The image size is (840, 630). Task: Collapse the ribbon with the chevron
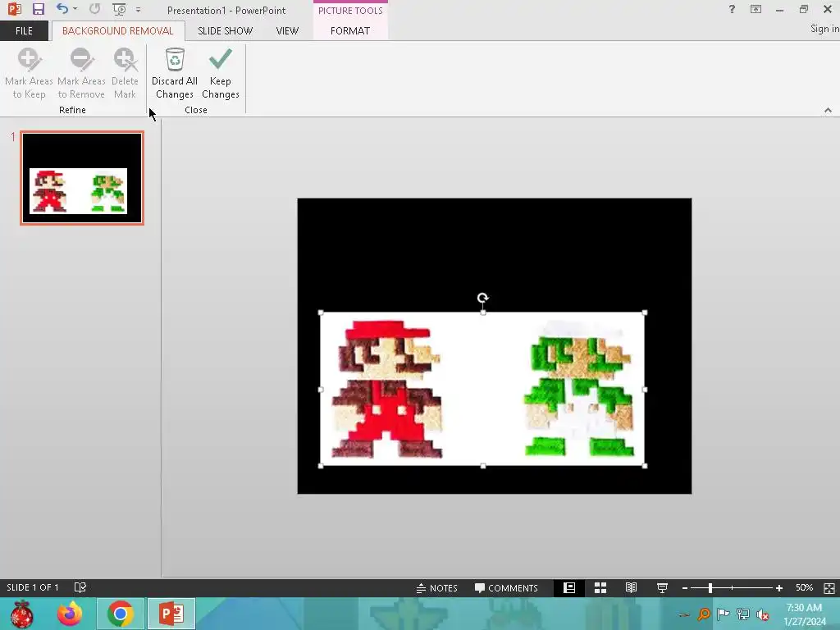point(828,110)
